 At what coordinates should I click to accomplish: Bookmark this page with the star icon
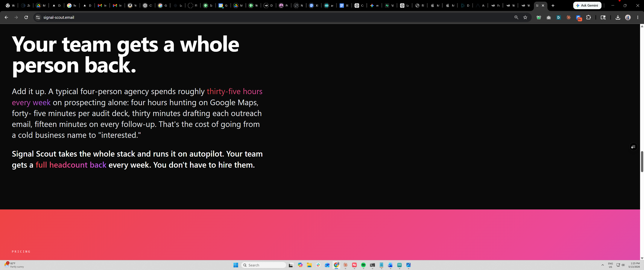point(525,17)
